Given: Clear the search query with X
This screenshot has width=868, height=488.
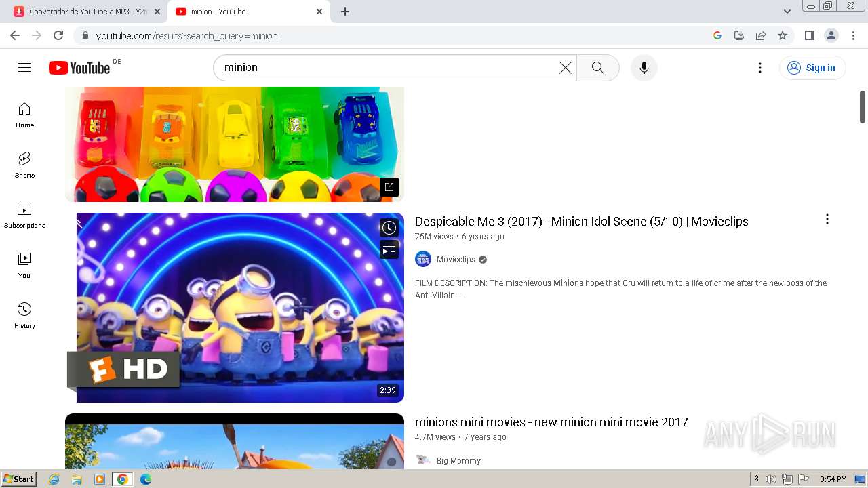Looking at the screenshot, I should [566, 68].
